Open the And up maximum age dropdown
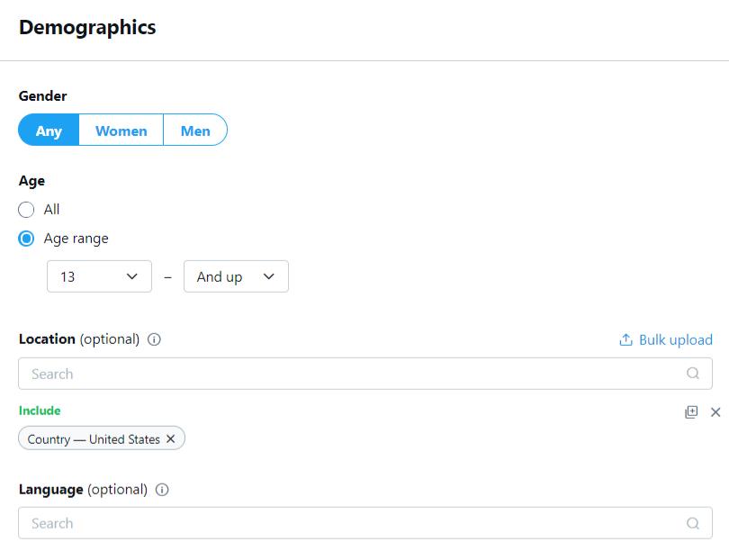This screenshot has height=560, width=729. click(x=236, y=276)
